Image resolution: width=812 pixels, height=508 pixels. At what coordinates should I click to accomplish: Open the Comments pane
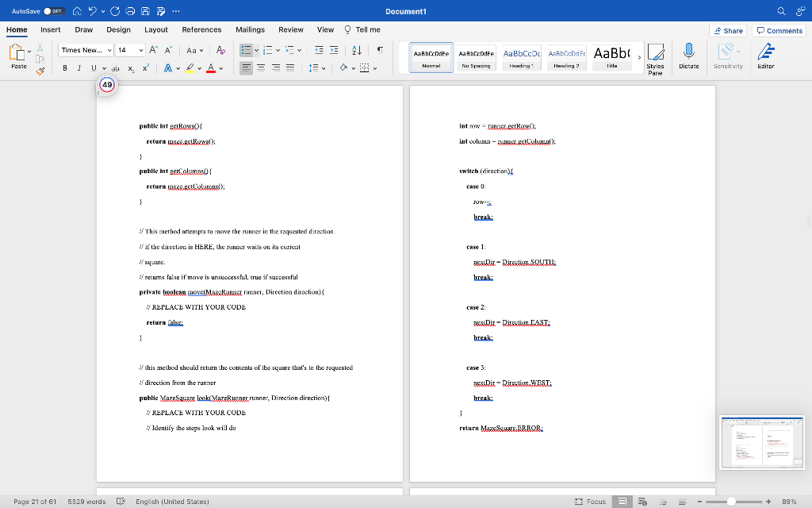click(x=779, y=31)
